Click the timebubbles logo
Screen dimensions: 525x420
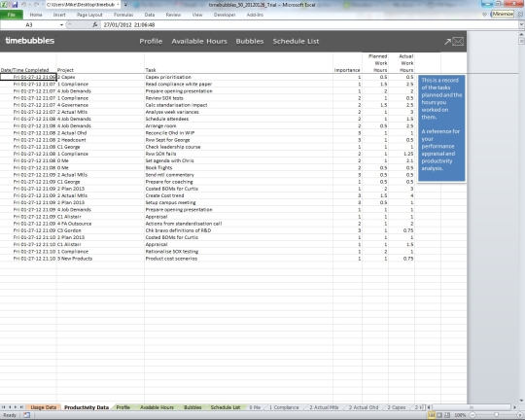point(29,41)
